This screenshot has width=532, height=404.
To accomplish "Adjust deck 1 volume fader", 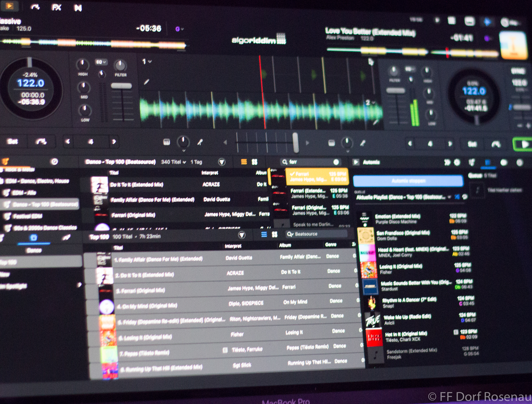I will [121, 86].
